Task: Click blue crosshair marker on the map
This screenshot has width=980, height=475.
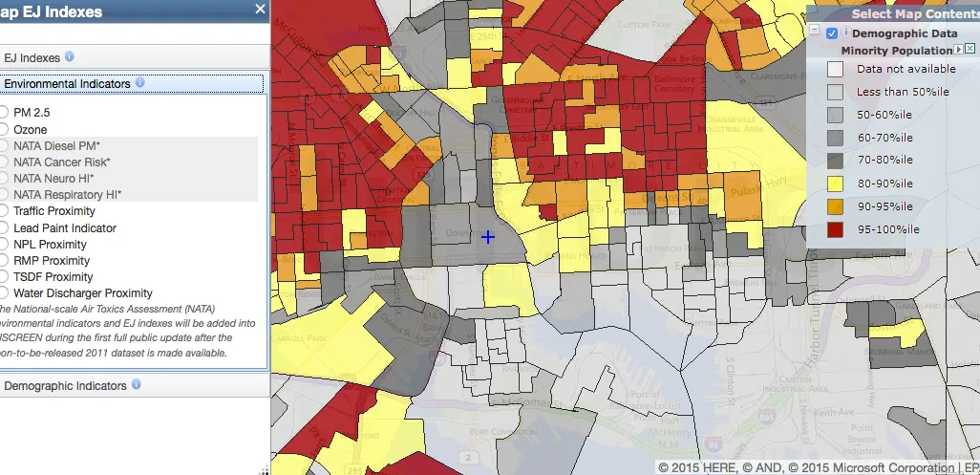Action: [x=488, y=237]
